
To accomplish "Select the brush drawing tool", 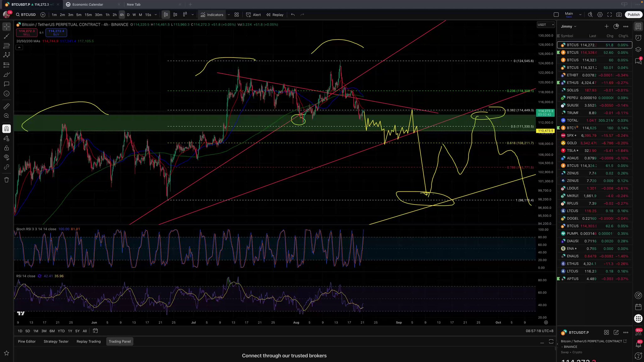I will (x=7, y=74).
